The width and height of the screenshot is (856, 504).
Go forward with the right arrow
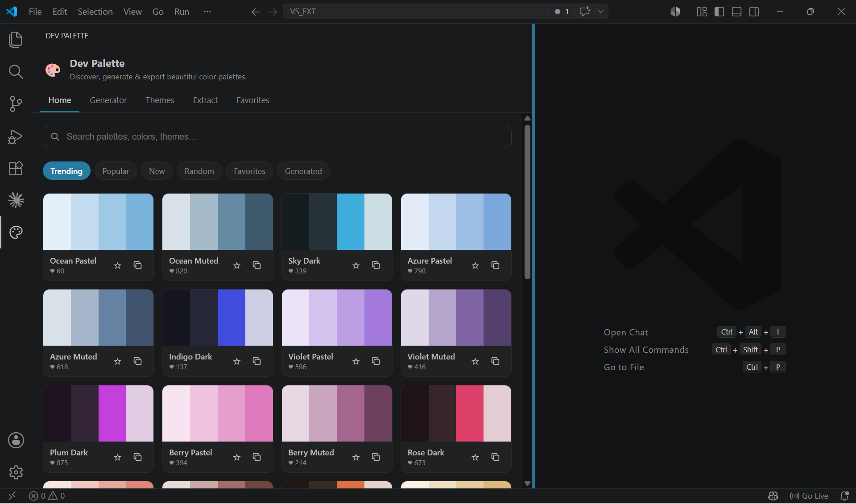[x=273, y=12]
